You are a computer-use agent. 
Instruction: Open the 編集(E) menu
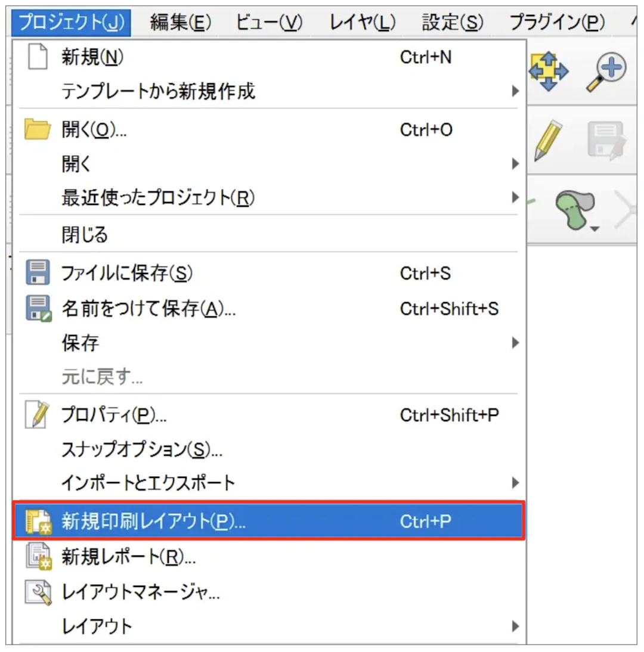(x=181, y=23)
